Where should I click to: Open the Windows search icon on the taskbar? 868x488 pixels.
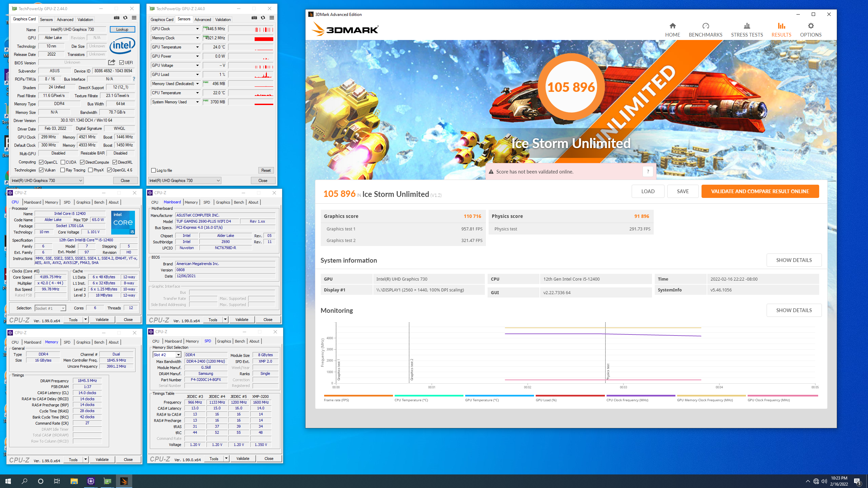pyautogui.click(x=24, y=481)
